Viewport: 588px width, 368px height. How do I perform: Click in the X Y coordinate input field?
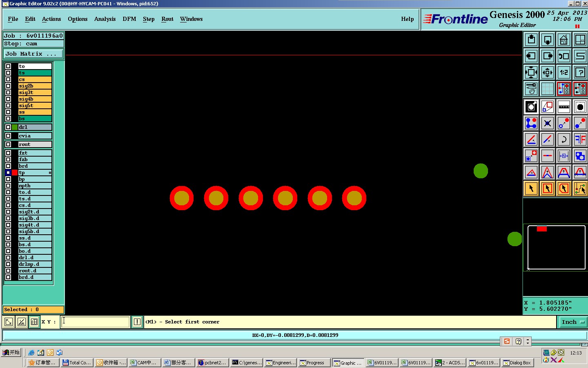coord(96,322)
